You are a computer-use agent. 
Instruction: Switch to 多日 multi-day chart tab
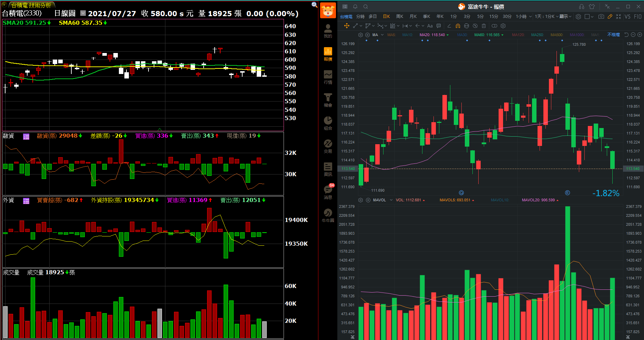pyautogui.click(x=372, y=17)
